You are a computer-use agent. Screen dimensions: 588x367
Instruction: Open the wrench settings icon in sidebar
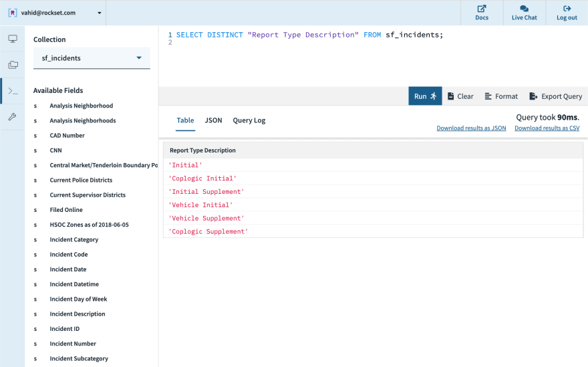13,117
